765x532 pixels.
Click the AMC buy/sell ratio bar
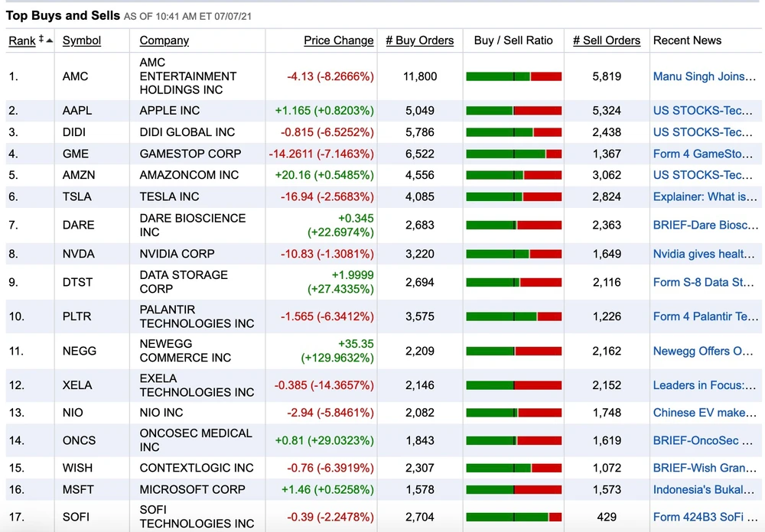pyautogui.click(x=513, y=76)
